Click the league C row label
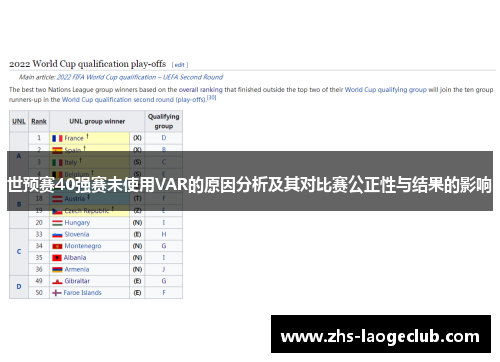 [x=19, y=252]
